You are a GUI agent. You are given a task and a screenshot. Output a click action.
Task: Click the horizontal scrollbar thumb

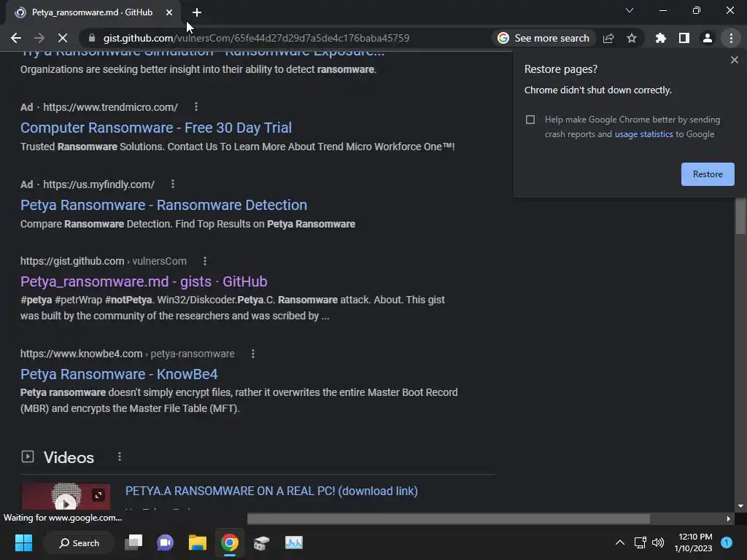point(449,518)
